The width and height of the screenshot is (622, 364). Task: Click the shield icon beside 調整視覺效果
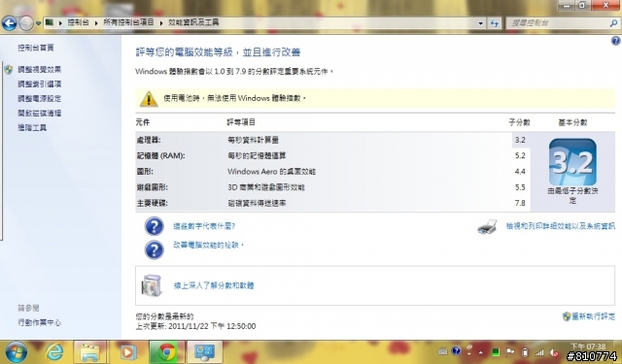(9, 70)
